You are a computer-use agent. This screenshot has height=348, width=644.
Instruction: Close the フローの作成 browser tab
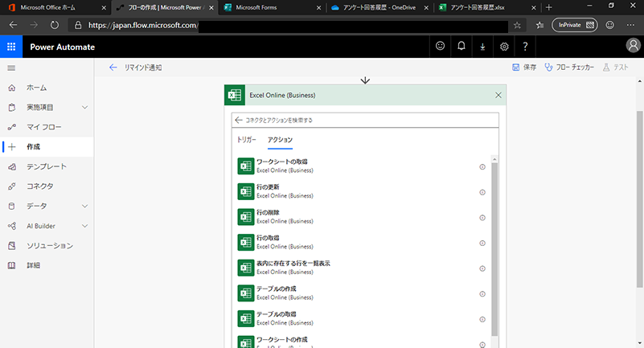pos(211,7)
